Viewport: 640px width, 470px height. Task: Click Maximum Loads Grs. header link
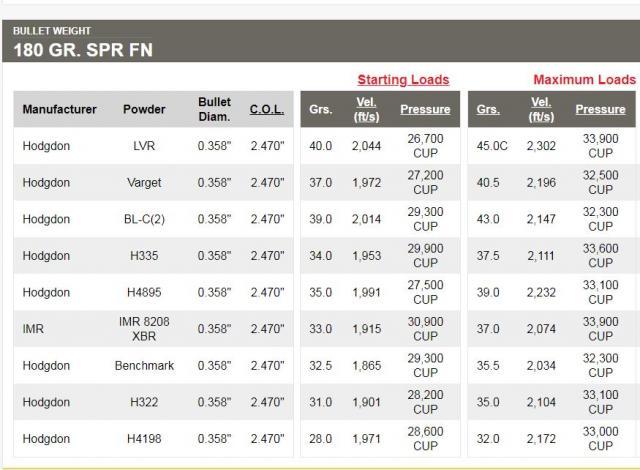(488, 109)
